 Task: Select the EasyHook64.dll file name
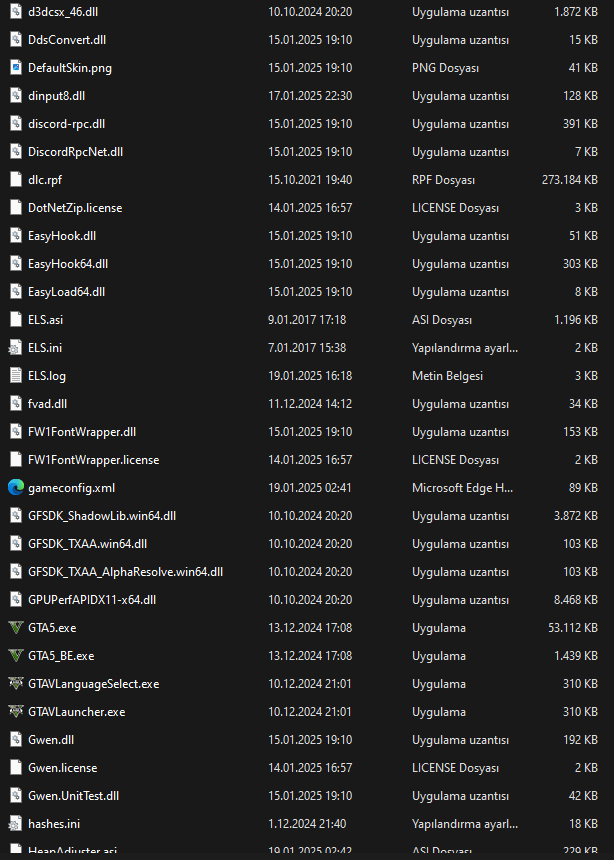68,264
